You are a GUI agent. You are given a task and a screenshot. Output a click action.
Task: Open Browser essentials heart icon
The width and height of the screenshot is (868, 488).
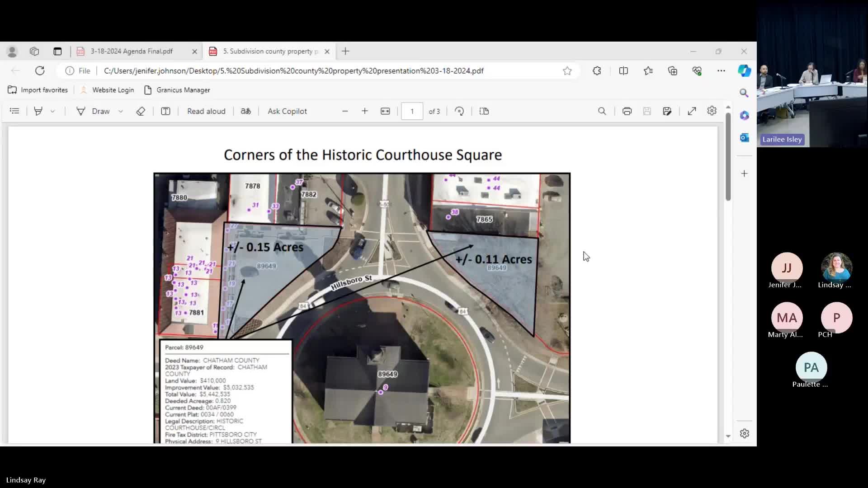(697, 71)
